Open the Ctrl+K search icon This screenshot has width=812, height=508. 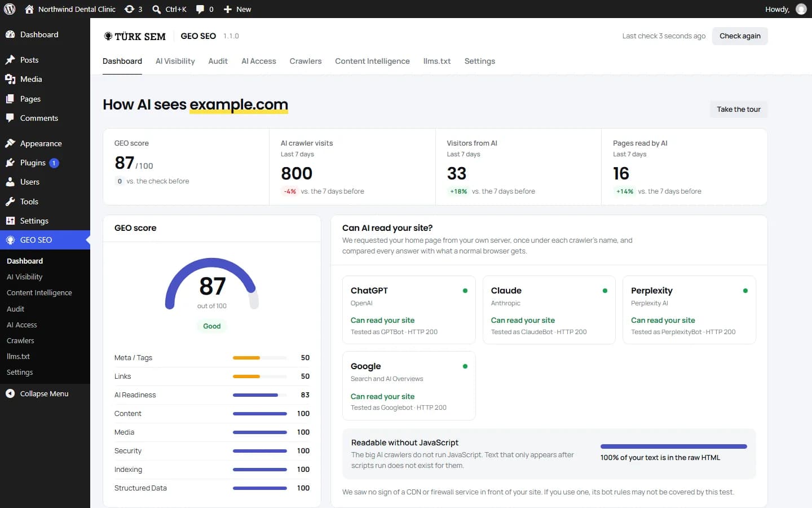pyautogui.click(x=157, y=9)
